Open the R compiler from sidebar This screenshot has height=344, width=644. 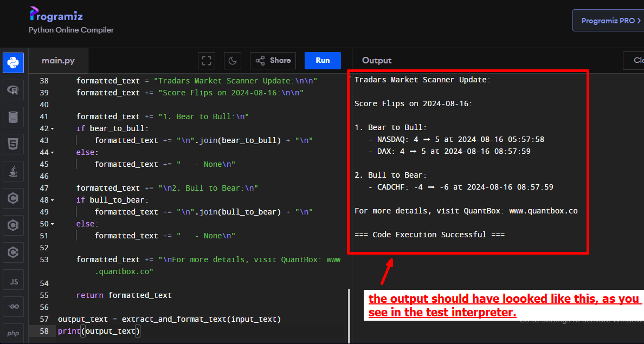point(13,90)
